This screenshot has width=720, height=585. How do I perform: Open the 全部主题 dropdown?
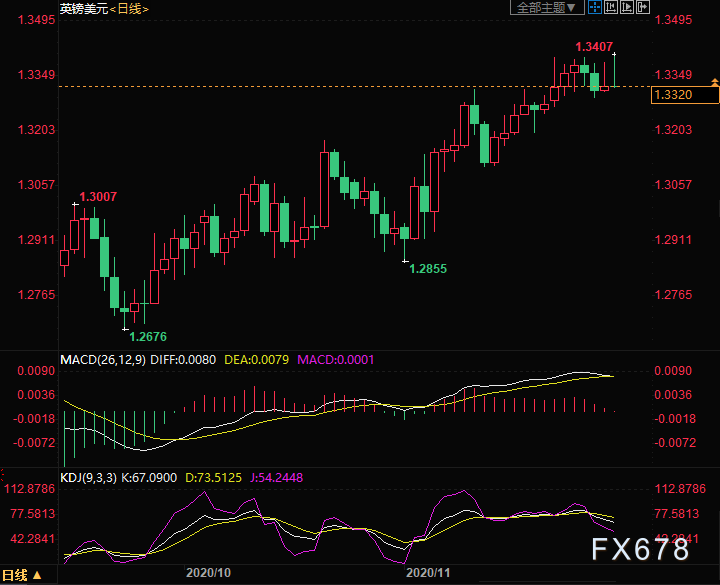pyautogui.click(x=547, y=8)
